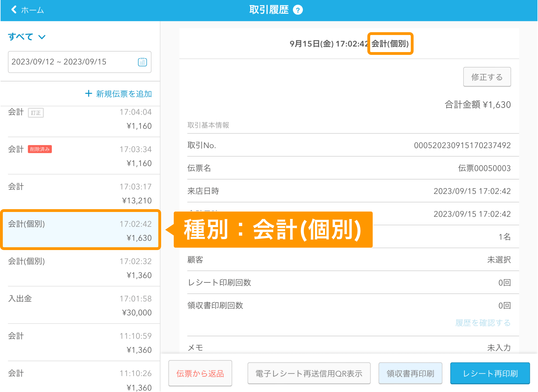Select the 会計(個別) entry at 17:02:42
Image resolution: width=538 pixels, height=392 pixels.
click(80, 230)
